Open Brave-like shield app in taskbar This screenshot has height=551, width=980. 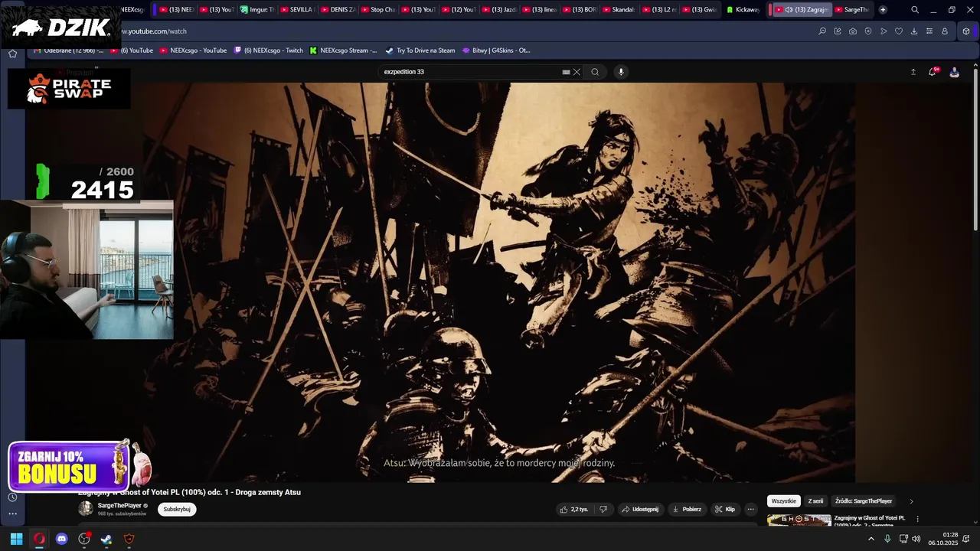[x=129, y=539]
